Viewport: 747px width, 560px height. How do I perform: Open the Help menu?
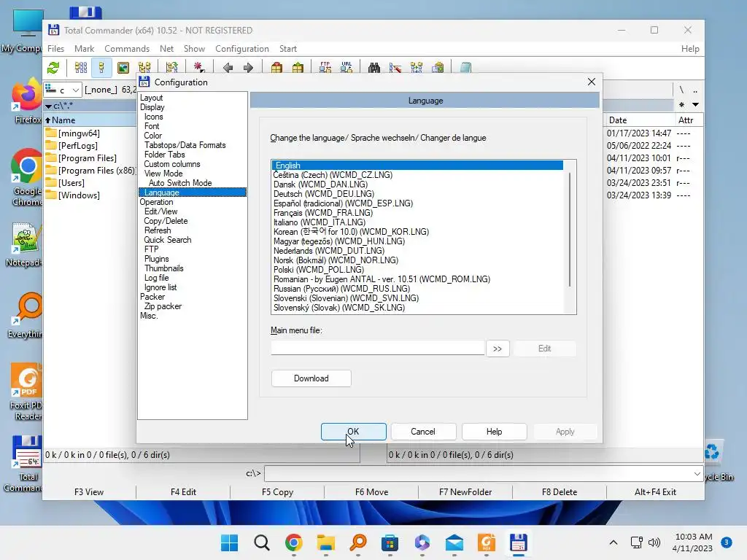pyautogui.click(x=690, y=49)
